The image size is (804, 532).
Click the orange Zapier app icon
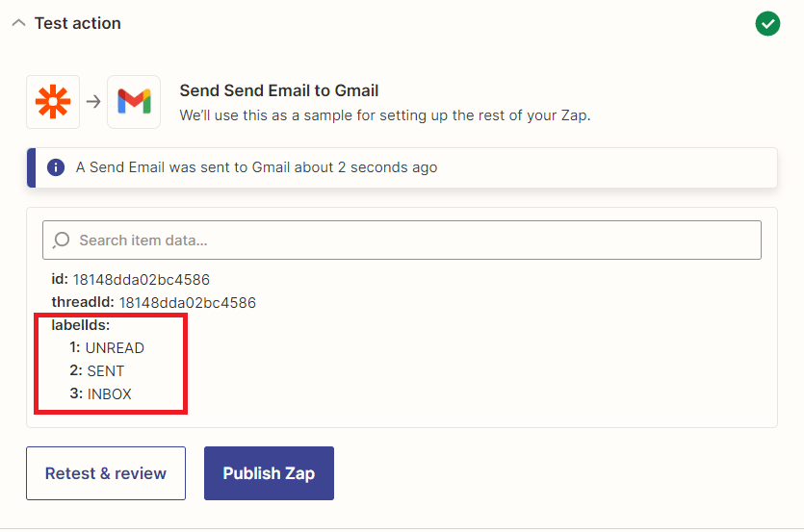[x=53, y=101]
